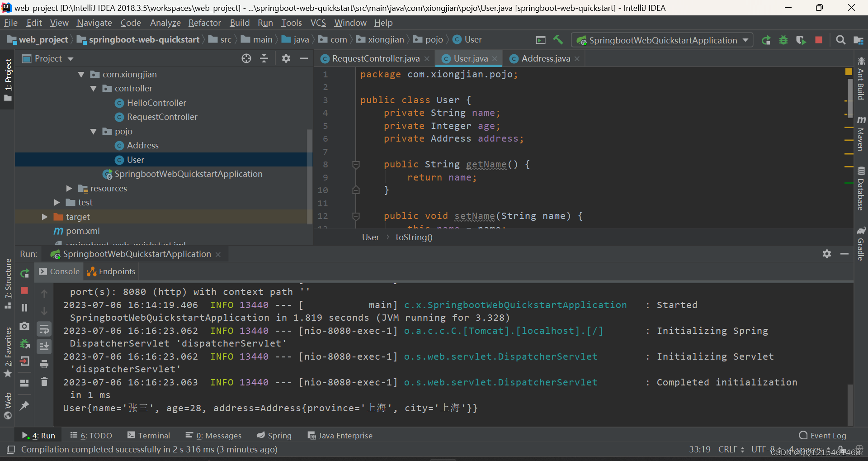Open Database side panel
Viewport: 868px width, 461px height.
861,189
